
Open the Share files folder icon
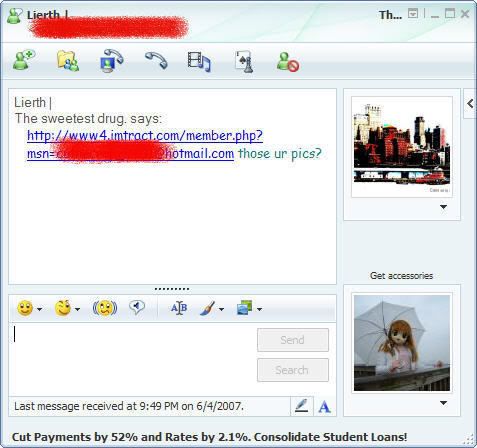pyautogui.click(x=68, y=61)
